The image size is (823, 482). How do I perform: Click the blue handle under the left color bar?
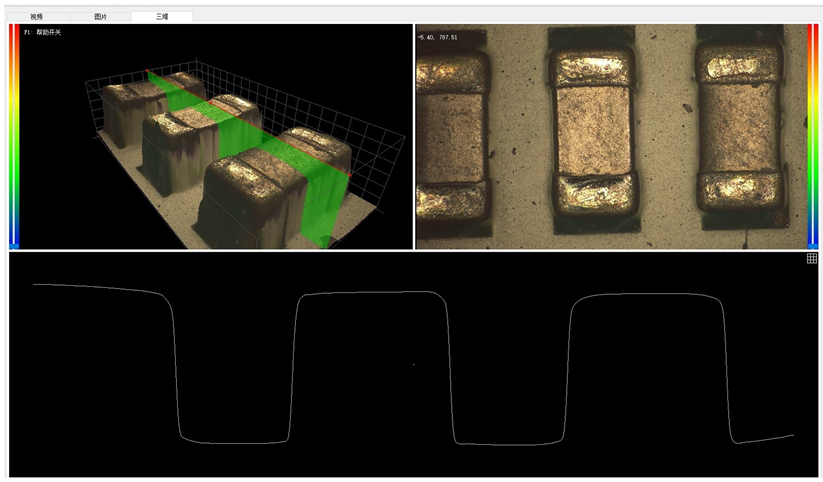(14, 245)
